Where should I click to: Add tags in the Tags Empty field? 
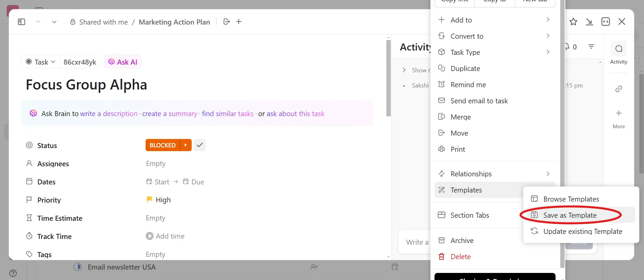coord(156,254)
